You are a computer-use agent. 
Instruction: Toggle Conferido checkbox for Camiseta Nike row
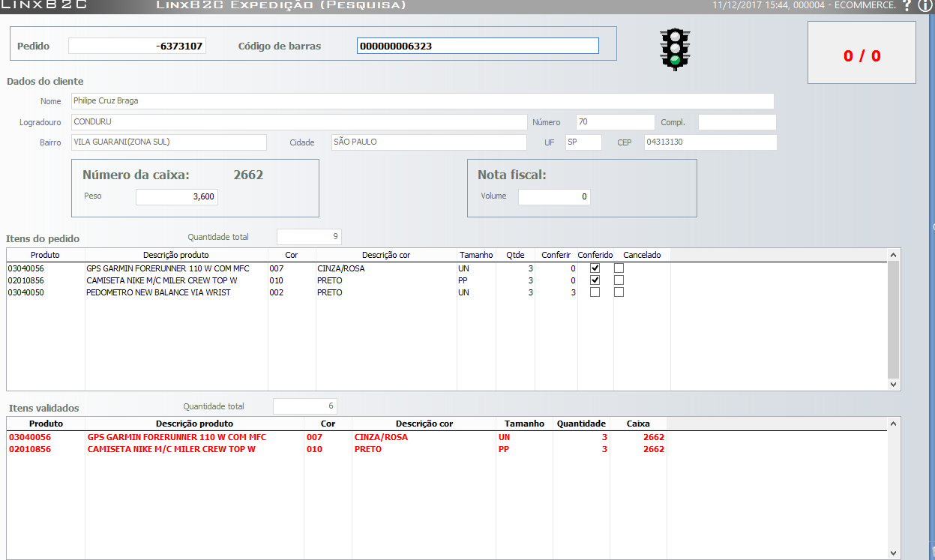595,280
